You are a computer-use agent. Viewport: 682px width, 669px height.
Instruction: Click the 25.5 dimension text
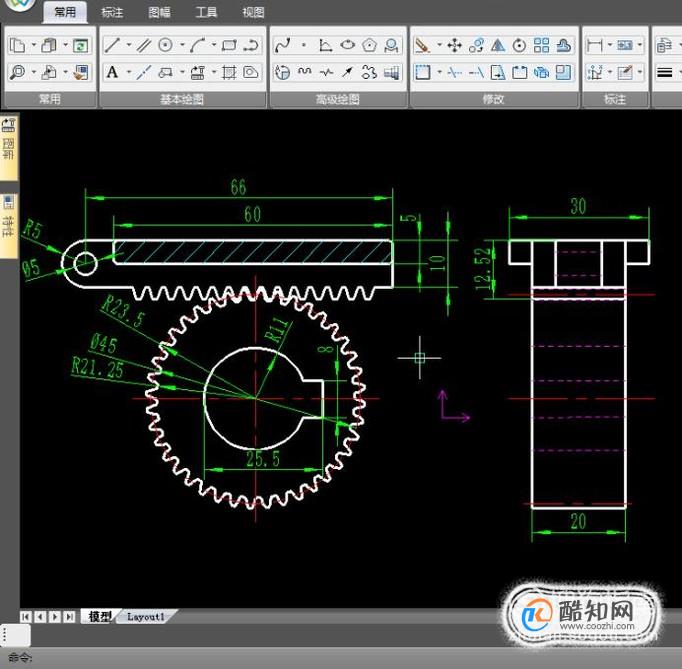coord(263,458)
